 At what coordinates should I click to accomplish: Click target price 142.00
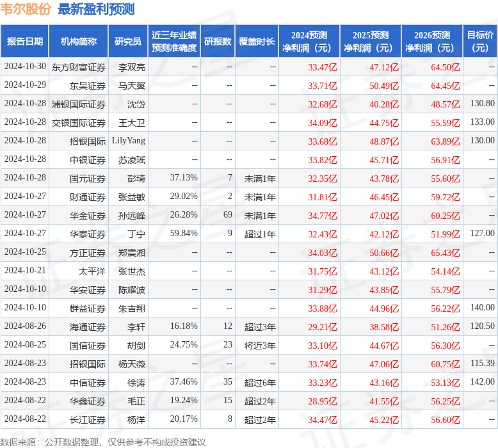[x=483, y=381]
